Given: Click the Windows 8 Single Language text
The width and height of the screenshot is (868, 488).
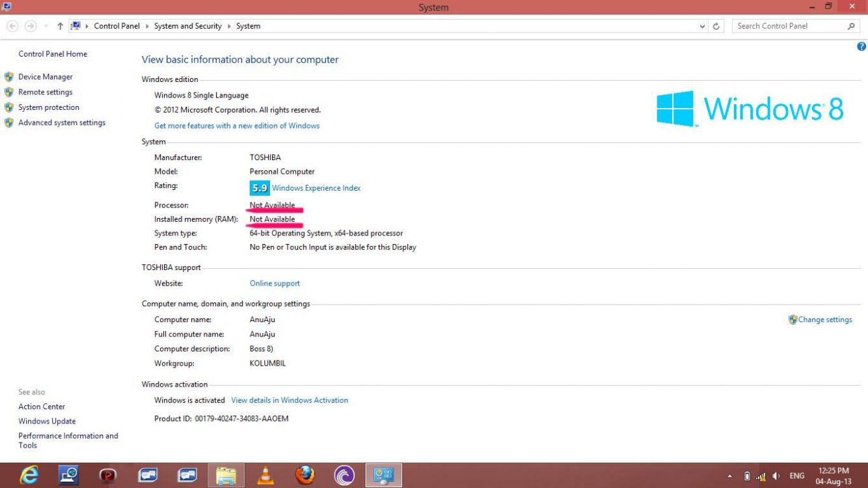Looking at the screenshot, I should 201,95.
